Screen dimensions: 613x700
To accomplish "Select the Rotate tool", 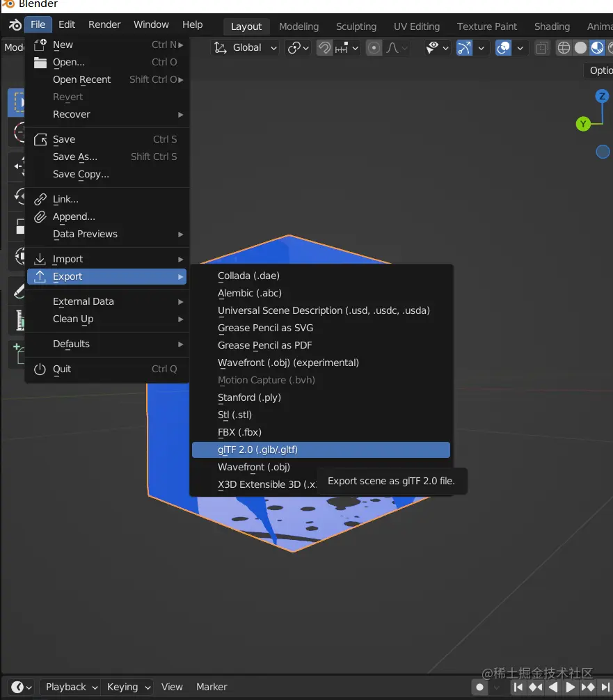I will (x=15, y=196).
